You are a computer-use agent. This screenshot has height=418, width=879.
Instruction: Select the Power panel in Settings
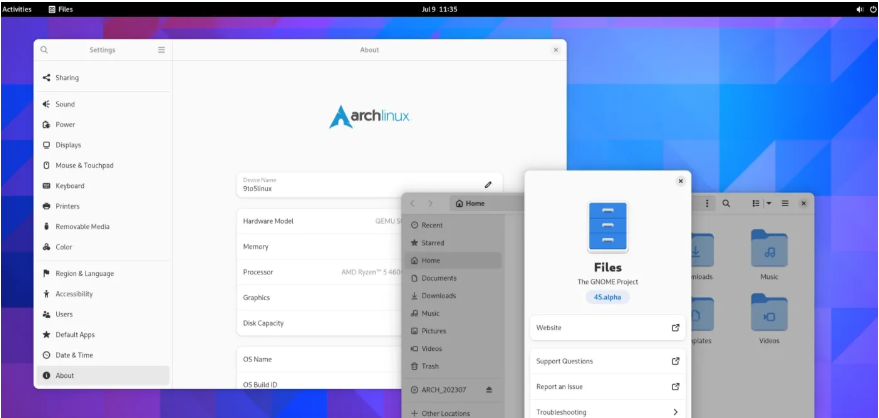tap(103, 124)
